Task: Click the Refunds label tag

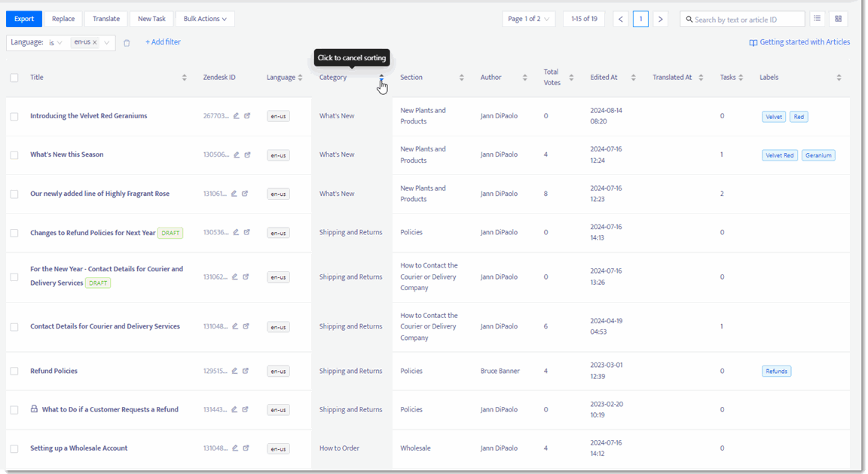Action: pos(776,372)
